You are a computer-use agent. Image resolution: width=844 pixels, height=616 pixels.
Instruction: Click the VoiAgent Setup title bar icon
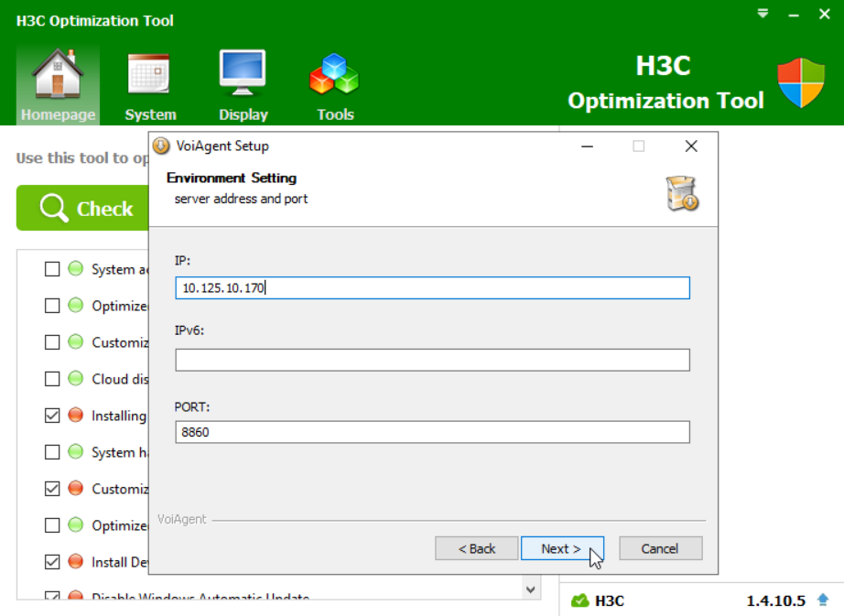pyautogui.click(x=161, y=146)
